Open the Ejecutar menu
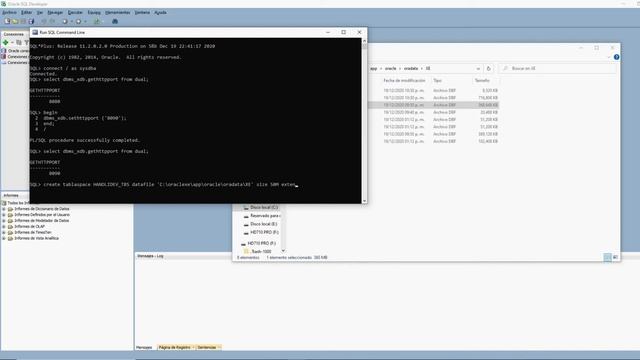This screenshot has width=640, height=360. point(75,13)
